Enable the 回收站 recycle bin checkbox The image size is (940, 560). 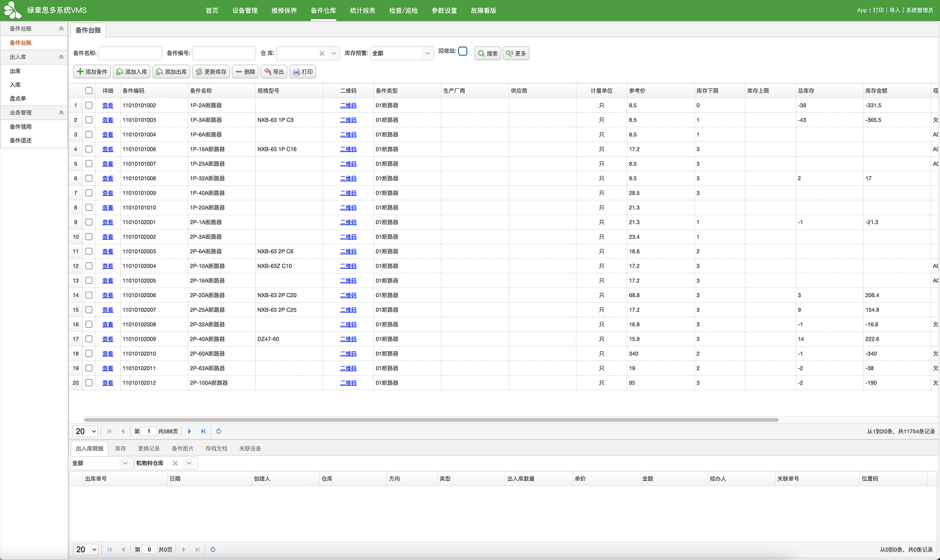click(463, 51)
